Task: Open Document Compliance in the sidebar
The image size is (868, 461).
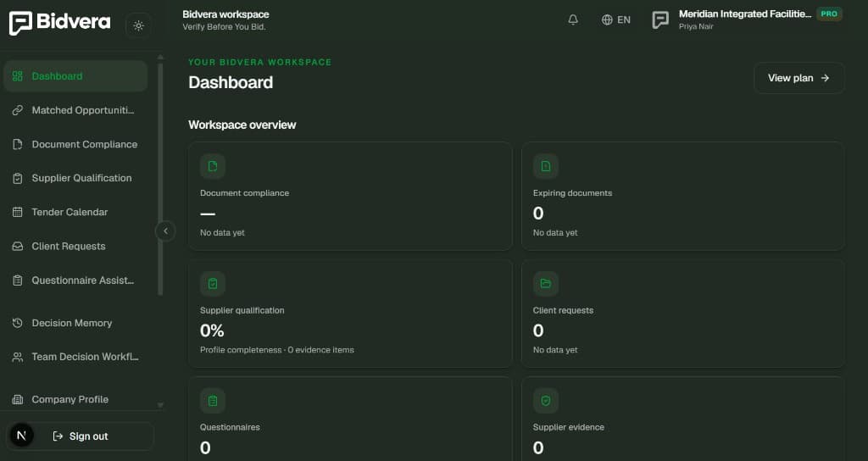Action: tap(75, 144)
